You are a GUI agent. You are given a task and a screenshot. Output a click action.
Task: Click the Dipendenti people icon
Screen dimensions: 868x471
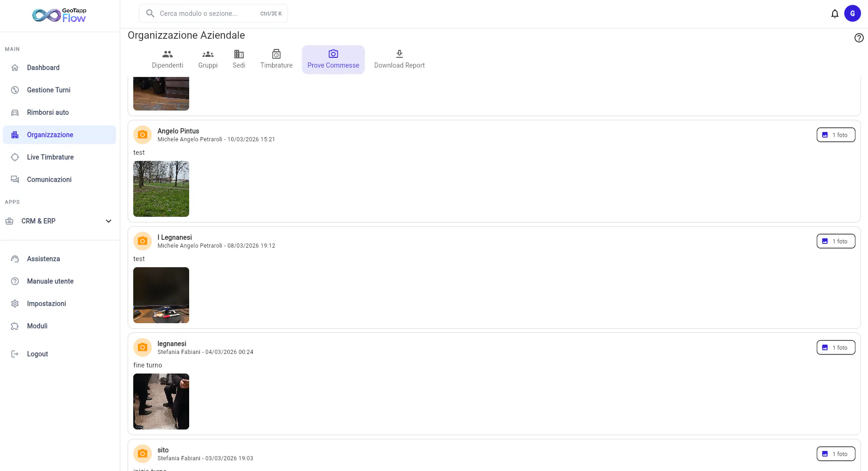click(x=167, y=54)
